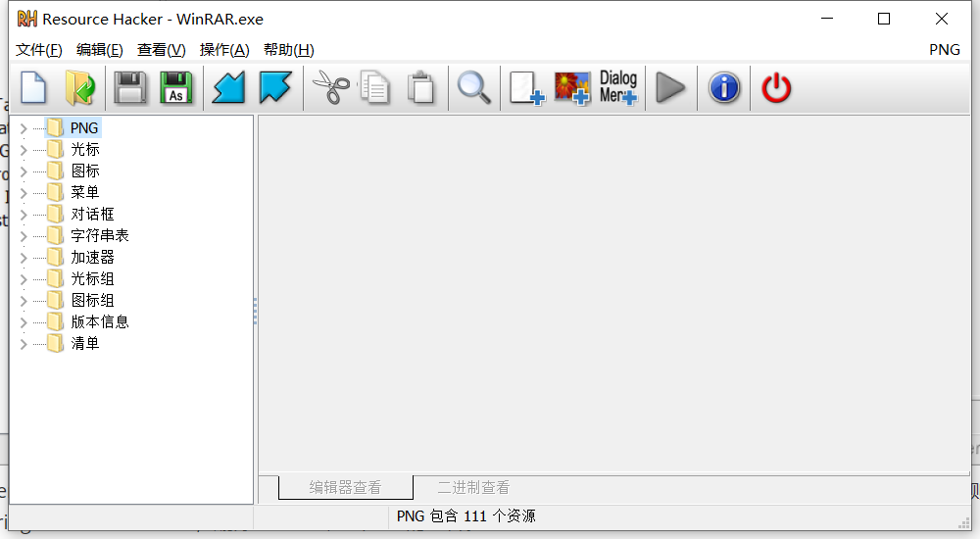Paste with the clipboard icon
980x539 pixels.
(x=421, y=87)
